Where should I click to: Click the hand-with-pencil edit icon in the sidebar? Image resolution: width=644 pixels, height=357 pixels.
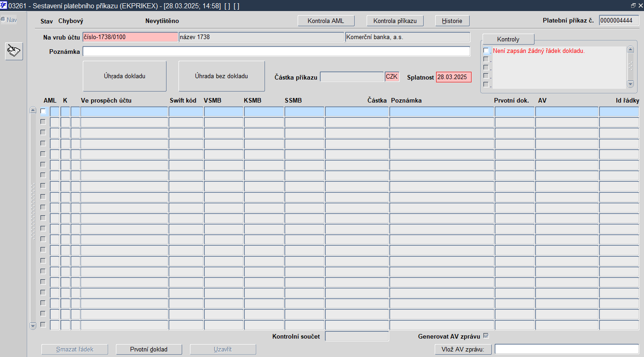click(x=14, y=51)
